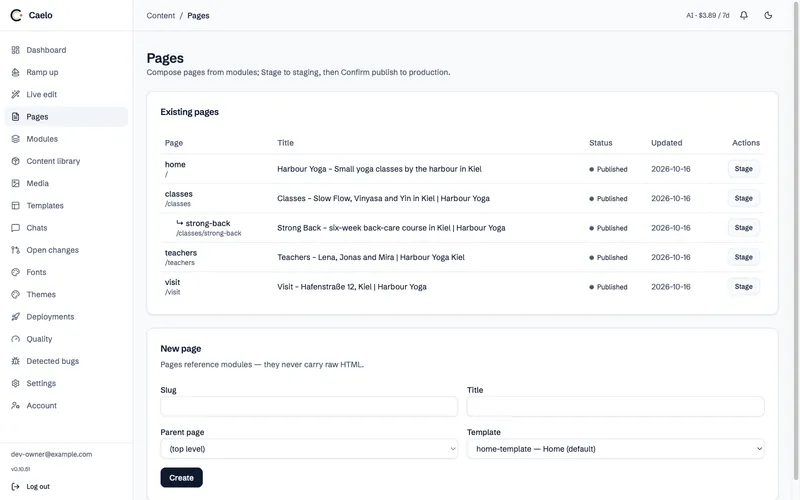Click the Open changes branch icon

coord(15,250)
